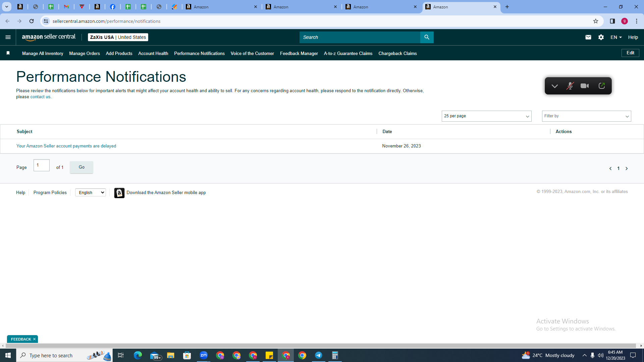
Task: Open Manage Orders
Action: 85,53
